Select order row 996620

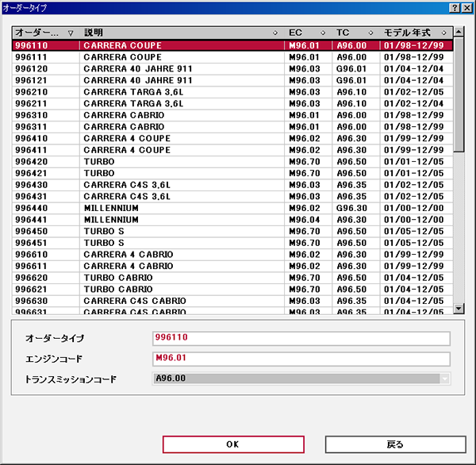(x=232, y=278)
